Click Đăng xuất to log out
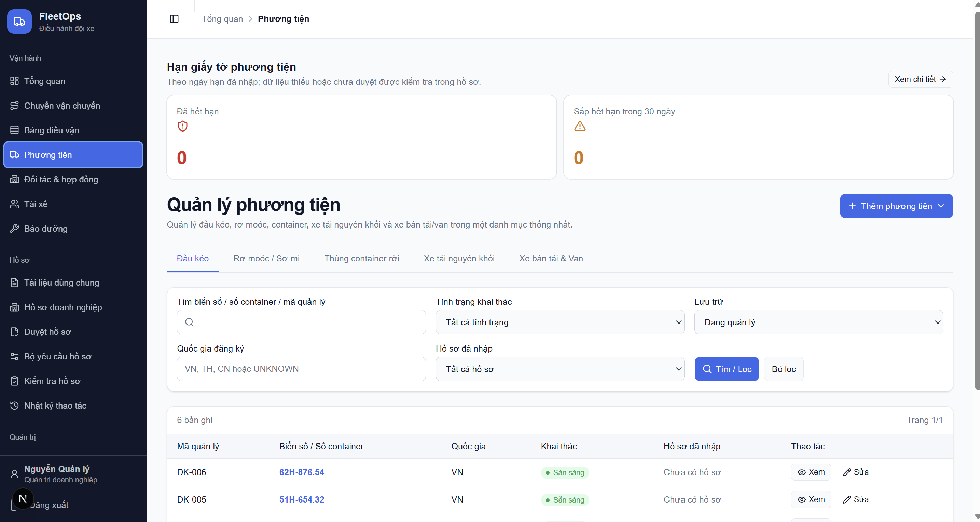980x522 pixels. [49, 505]
